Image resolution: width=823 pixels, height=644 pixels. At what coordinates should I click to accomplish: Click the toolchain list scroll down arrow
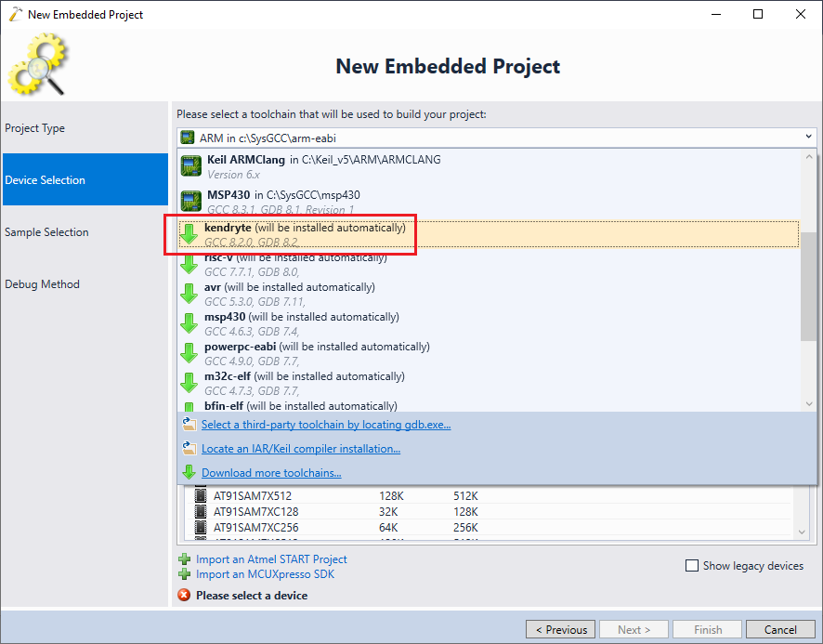[809, 403]
